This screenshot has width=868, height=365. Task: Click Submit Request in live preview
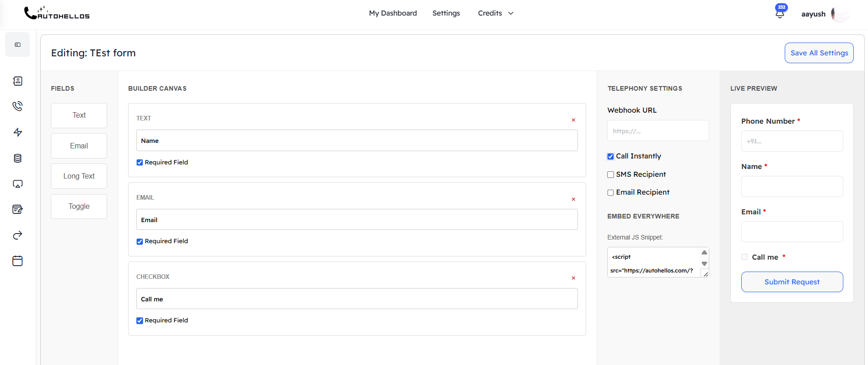coord(792,282)
